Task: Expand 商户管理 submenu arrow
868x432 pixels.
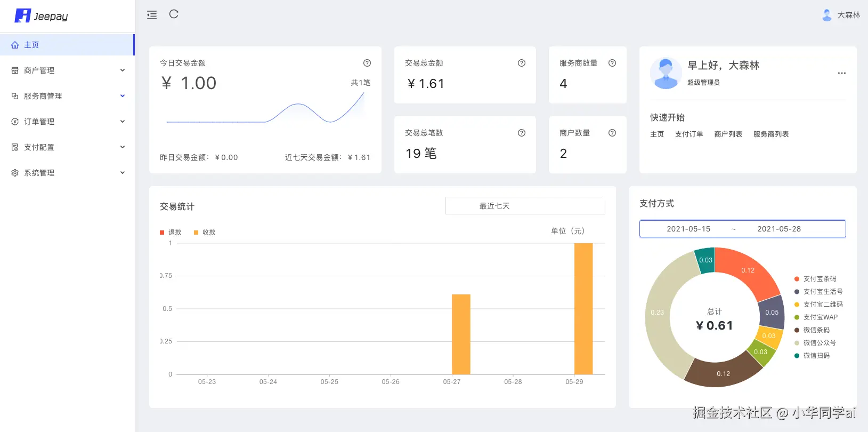Action: 123,70
